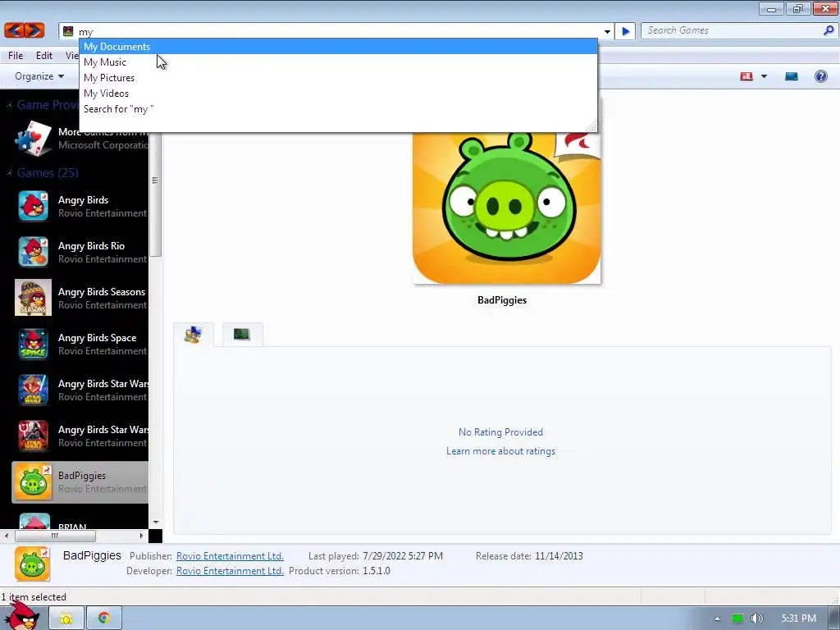Open Developer Rovio Entertainment Ltd. link

[x=230, y=571]
